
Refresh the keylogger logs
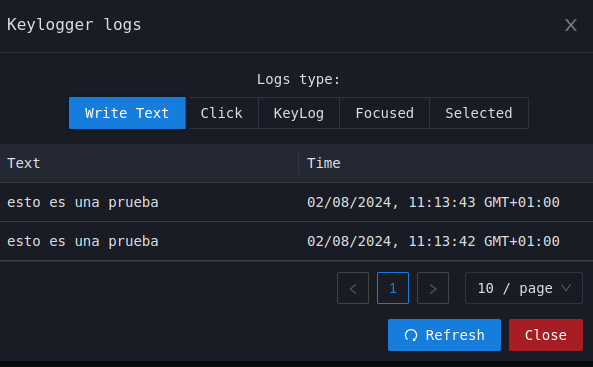click(x=444, y=335)
